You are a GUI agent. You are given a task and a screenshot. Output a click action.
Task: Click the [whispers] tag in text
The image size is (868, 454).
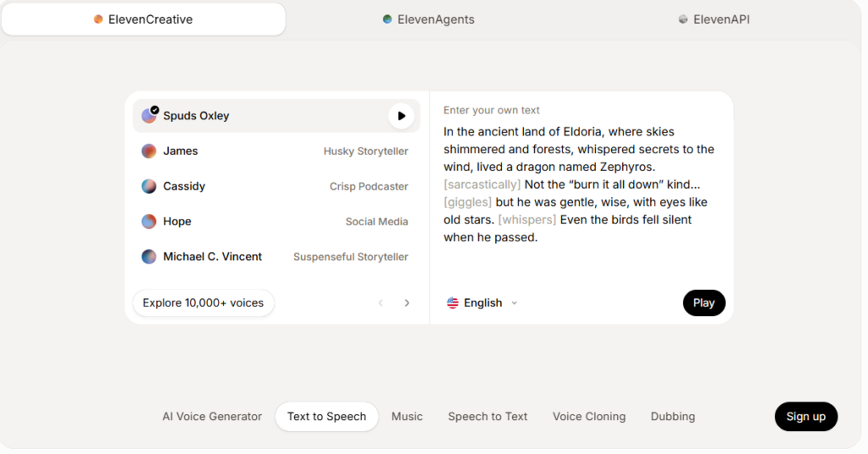click(x=527, y=219)
